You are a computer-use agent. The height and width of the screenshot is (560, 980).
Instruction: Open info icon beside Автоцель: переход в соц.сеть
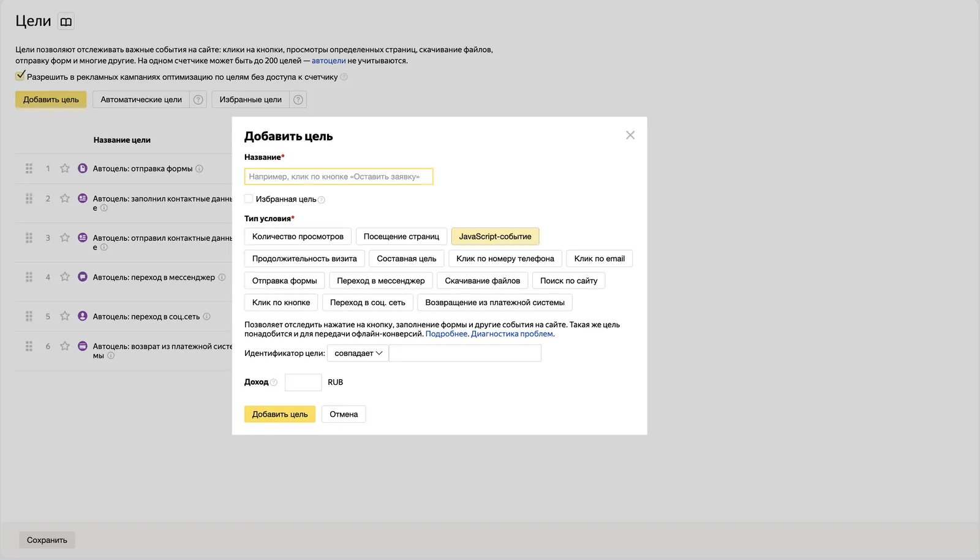point(206,316)
